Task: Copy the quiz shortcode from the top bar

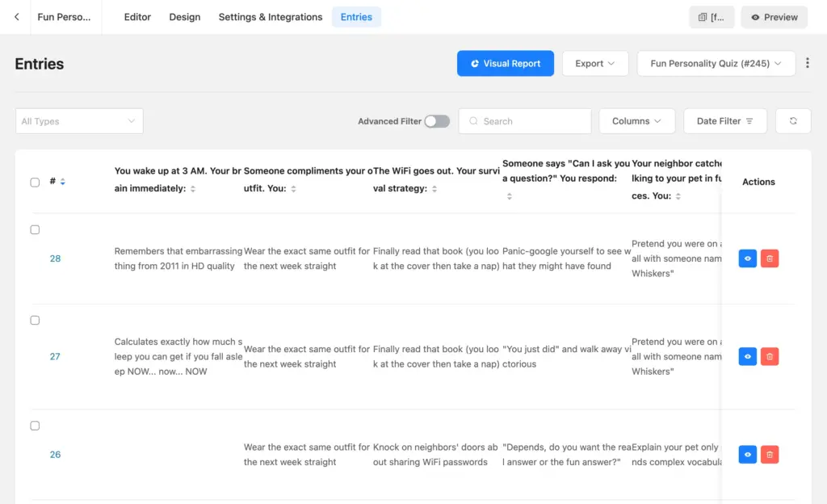Action: coord(712,16)
